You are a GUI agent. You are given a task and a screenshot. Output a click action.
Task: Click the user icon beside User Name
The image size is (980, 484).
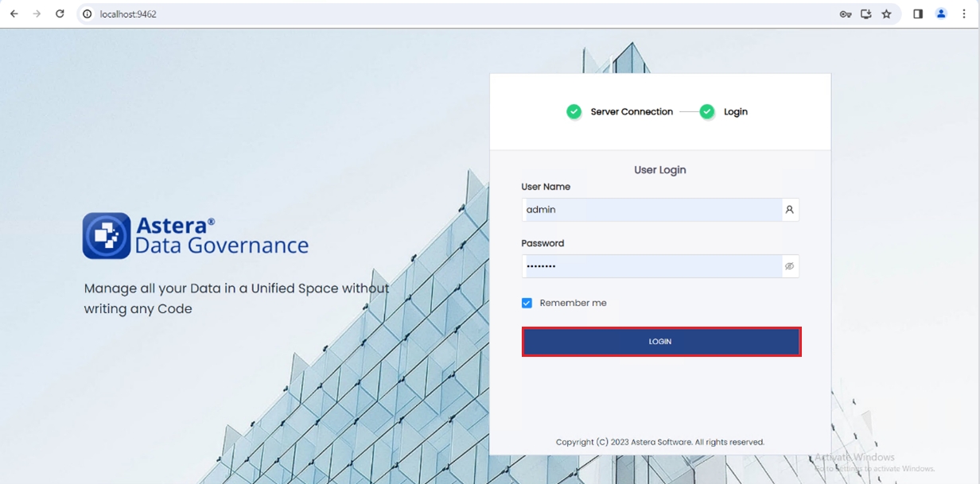790,210
